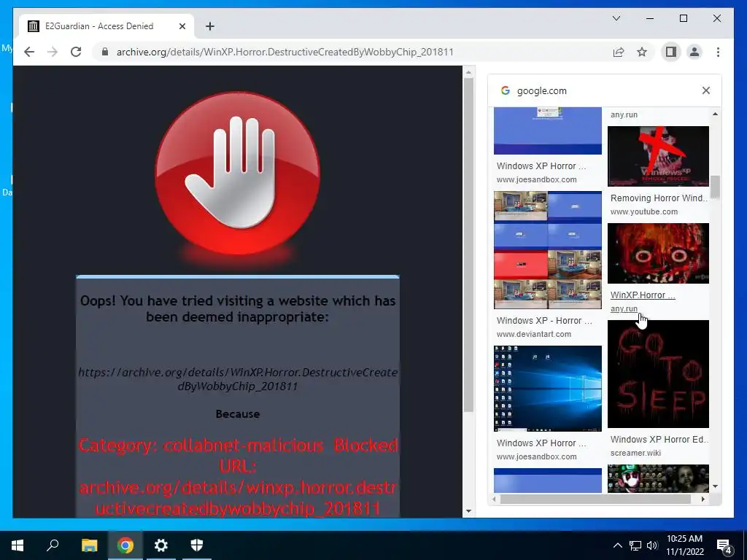The width and height of the screenshot is (747, 560).
Task: Close the E2Guardian Access Denied tab
Action: pos(182,26)
